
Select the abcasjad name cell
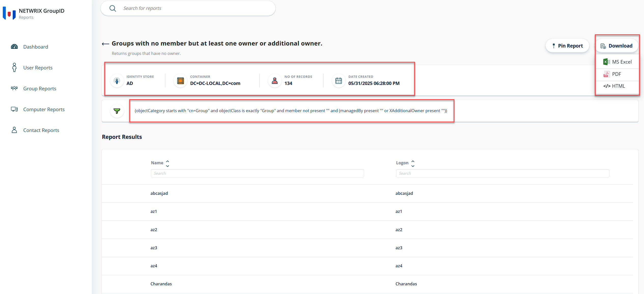[x=159, y=193]
